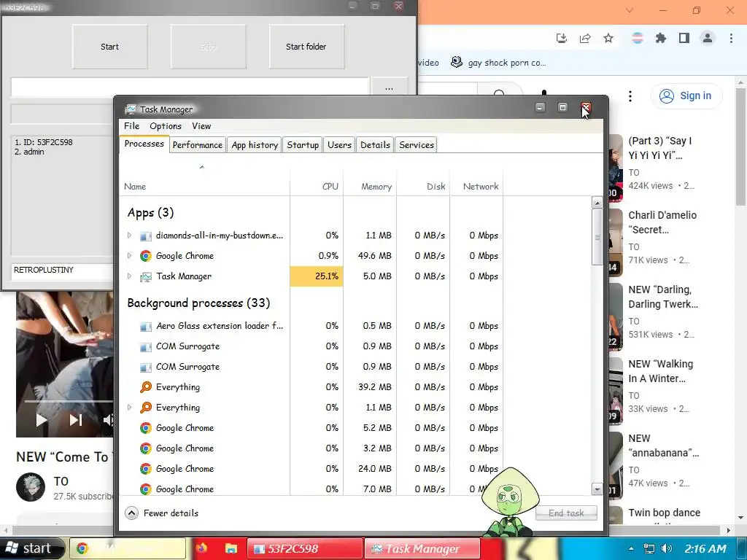Click the volume speaker tray icon
The height and width of the screenshot is (560, 747).
pos(667,548)
